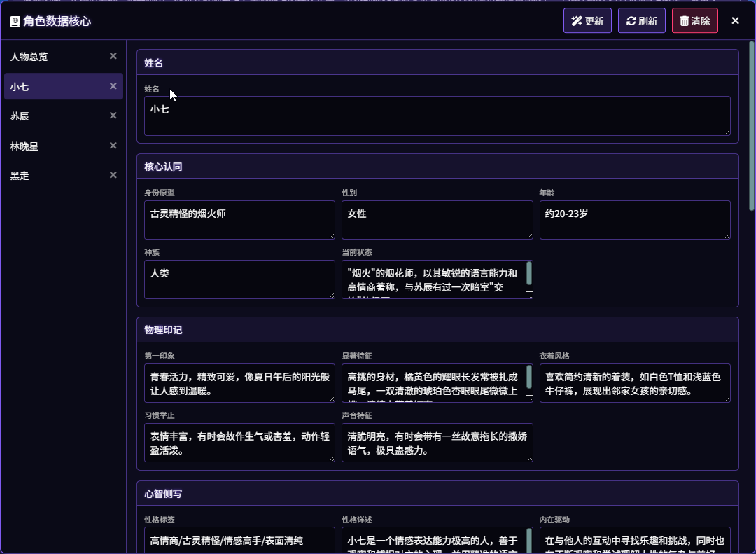The width and height of the screenshot is (756, 554).
Task: Click the 种族 field containing 人类
Action: click(239, 279)
